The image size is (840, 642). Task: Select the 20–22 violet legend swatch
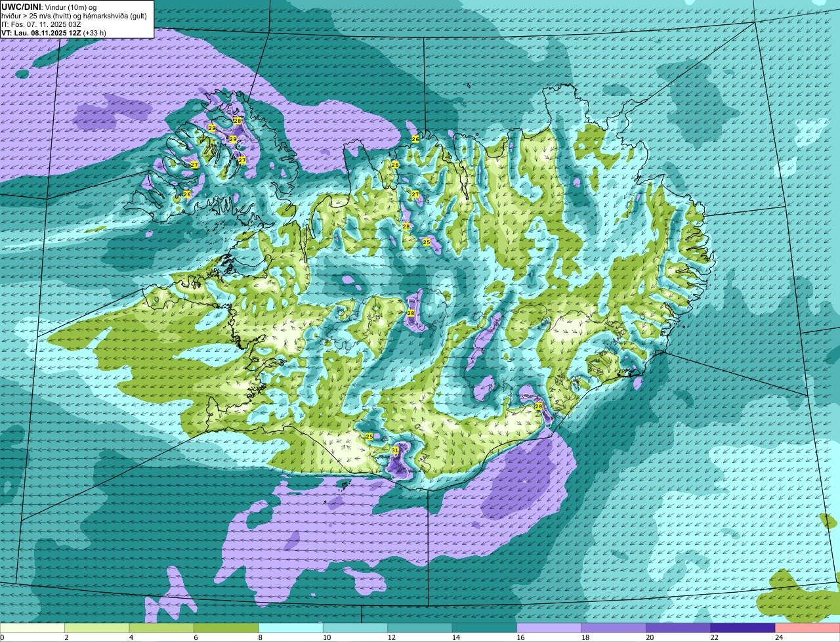(679, 628)
